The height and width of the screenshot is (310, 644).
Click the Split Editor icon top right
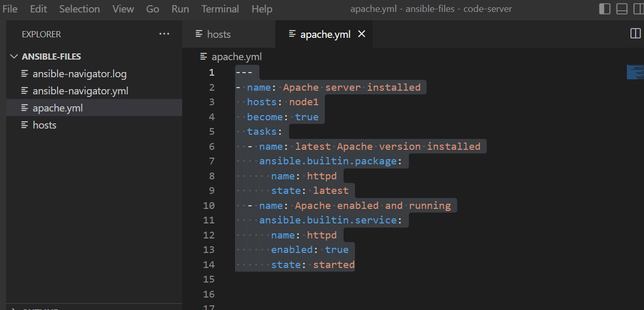635,33
